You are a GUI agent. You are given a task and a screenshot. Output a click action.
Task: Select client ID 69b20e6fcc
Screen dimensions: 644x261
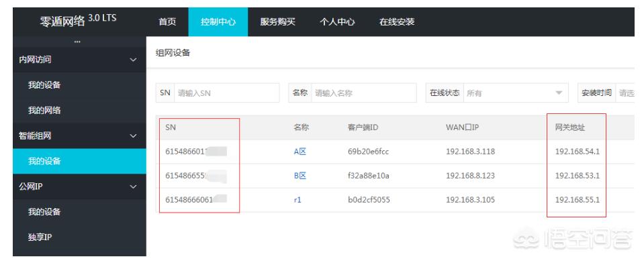pyautogui.click(x=368, y=152)
